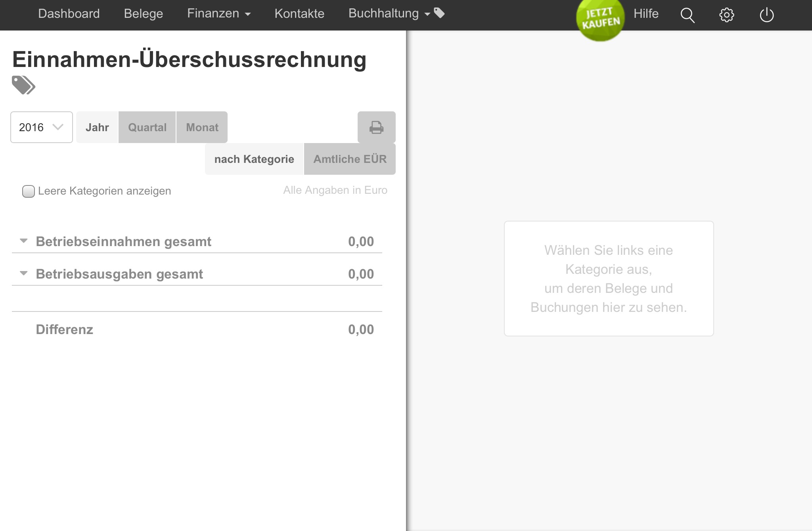Open the Finanzen dropdown menu
The width and height of the screenshot is (812, 531).
(219, 13)
